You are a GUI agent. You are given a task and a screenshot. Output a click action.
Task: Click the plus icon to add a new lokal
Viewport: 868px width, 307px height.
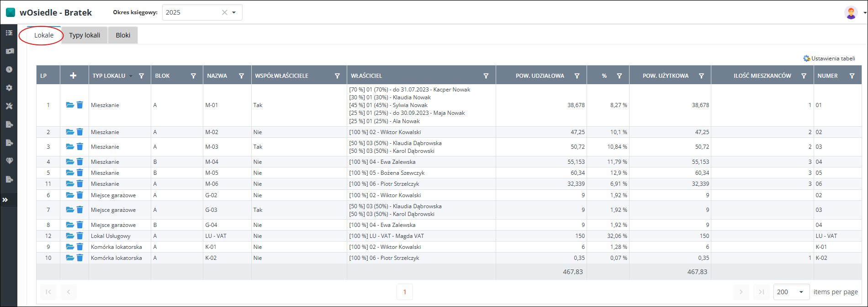pyautogui.click(x=73, y=76)
